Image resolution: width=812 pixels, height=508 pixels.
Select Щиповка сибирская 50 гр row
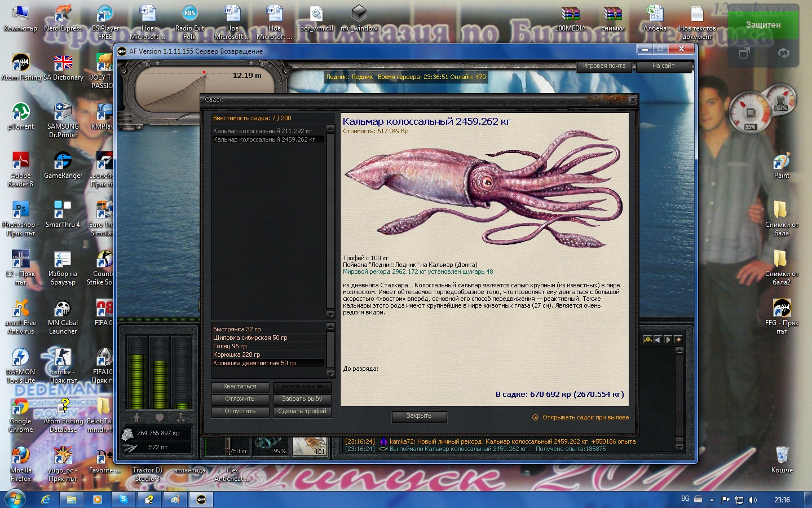click(x=268, y=338)
